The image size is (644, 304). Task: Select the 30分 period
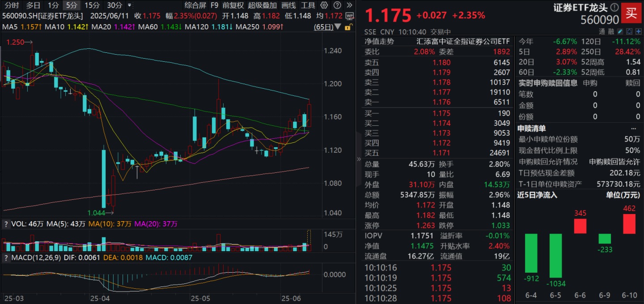[x=114, y=5]
